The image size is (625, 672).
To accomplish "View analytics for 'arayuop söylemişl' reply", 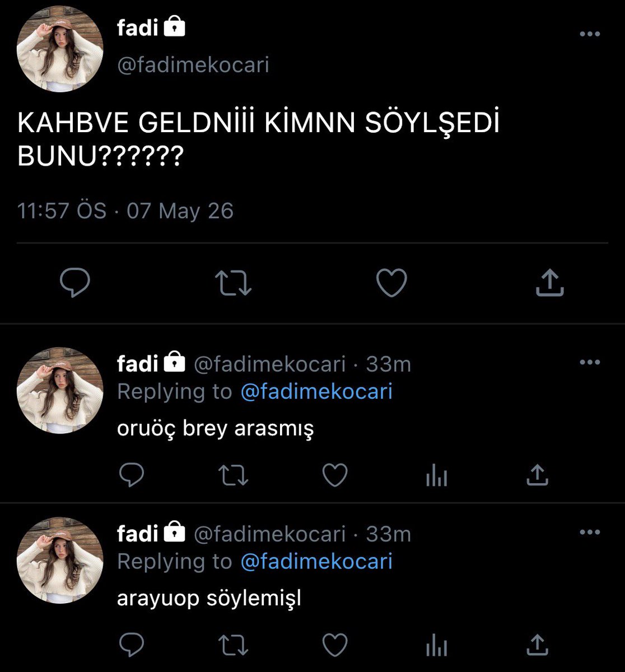I will (436, 645).
